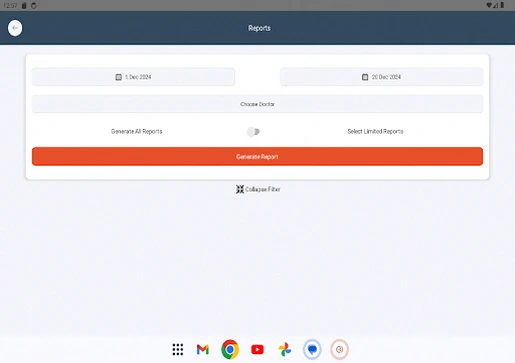This screenshot has width=515, height=363.
Task: Click the end date calendar icon
Action: (x=365, y=77)
